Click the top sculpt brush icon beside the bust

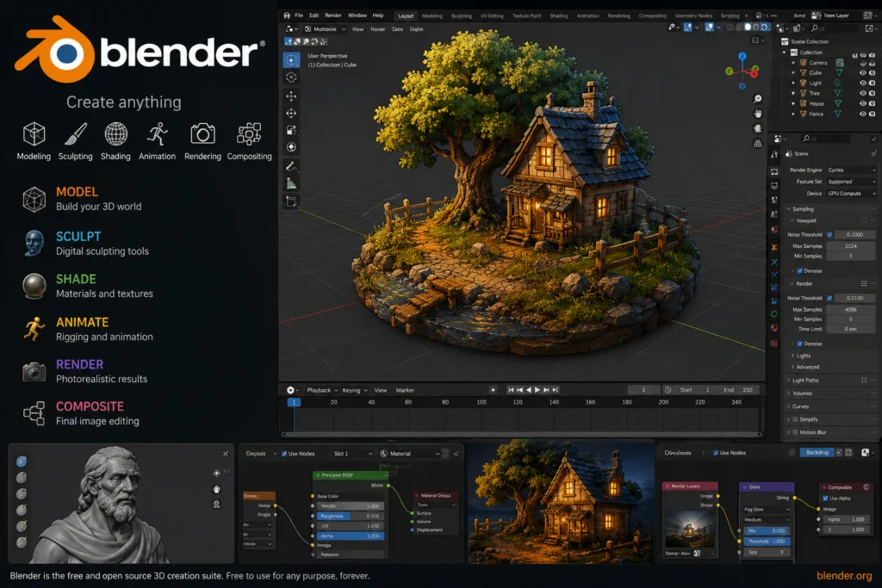click(x=22, y=461)
